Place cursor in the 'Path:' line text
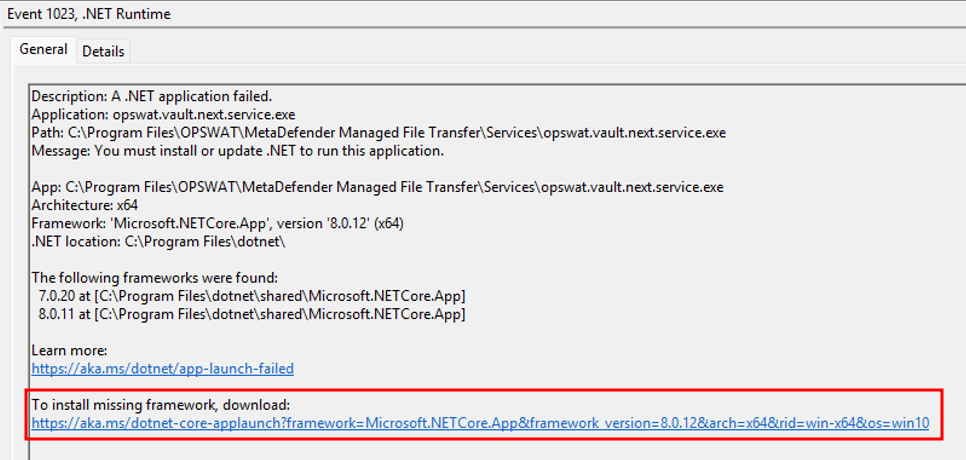This screenshot has width=966, height=460. pos(378,133)
